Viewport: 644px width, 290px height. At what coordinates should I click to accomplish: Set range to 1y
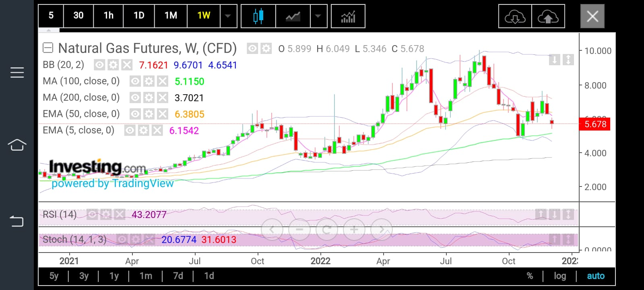(x=114, y=276)
